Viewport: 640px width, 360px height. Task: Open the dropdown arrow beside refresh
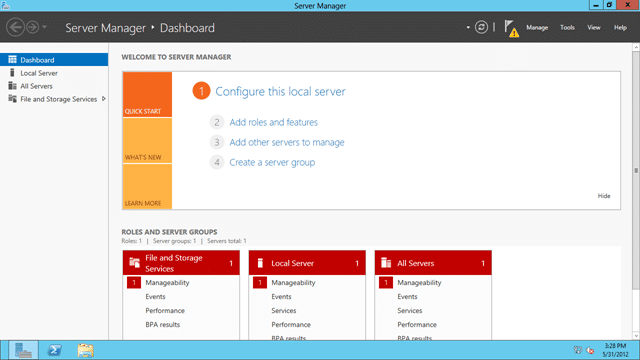pos(468,27)
